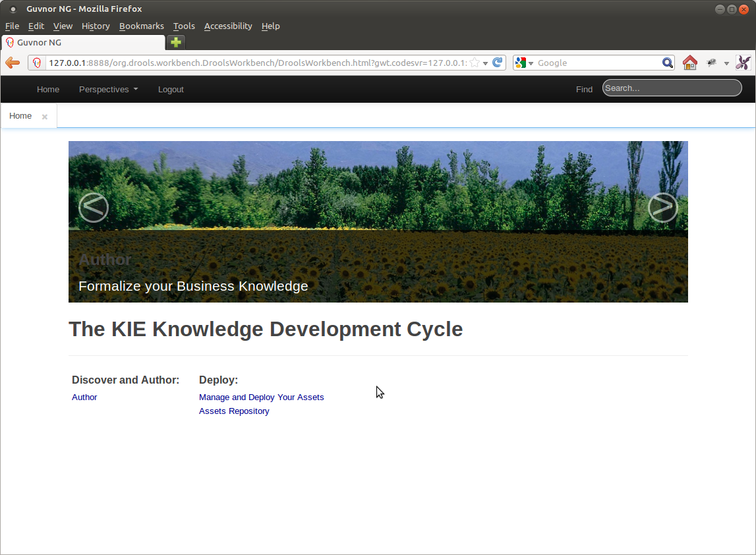The width and height of the screenshot is (756, 555).
Task: Open the Assets Repository link
Action: (234, 411)
